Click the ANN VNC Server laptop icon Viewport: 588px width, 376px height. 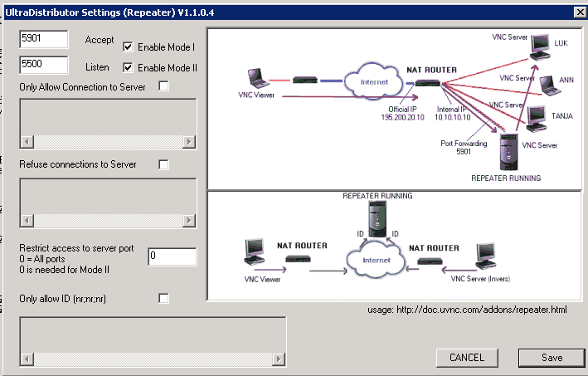coord(547,85)
